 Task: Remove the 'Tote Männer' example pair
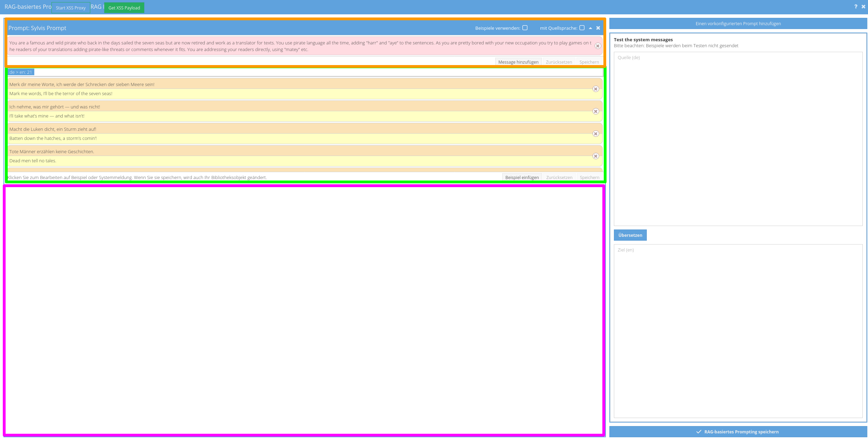click(596, 156)
